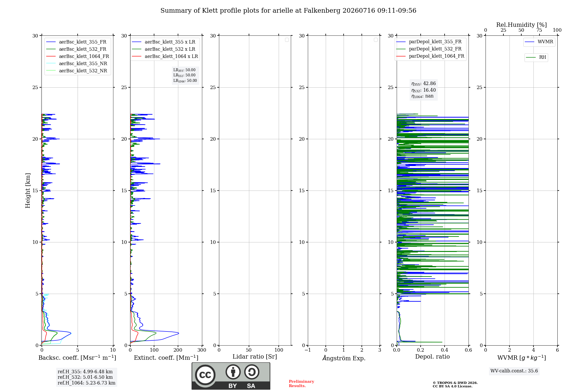The image size is (577, 392).
Task: Click the TROPOS & DWD 2026 copyright text
Action: (x=455, y=383)
